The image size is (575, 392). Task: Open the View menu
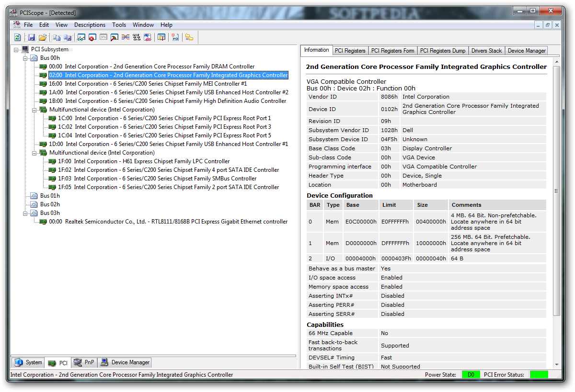pos(61,25)
